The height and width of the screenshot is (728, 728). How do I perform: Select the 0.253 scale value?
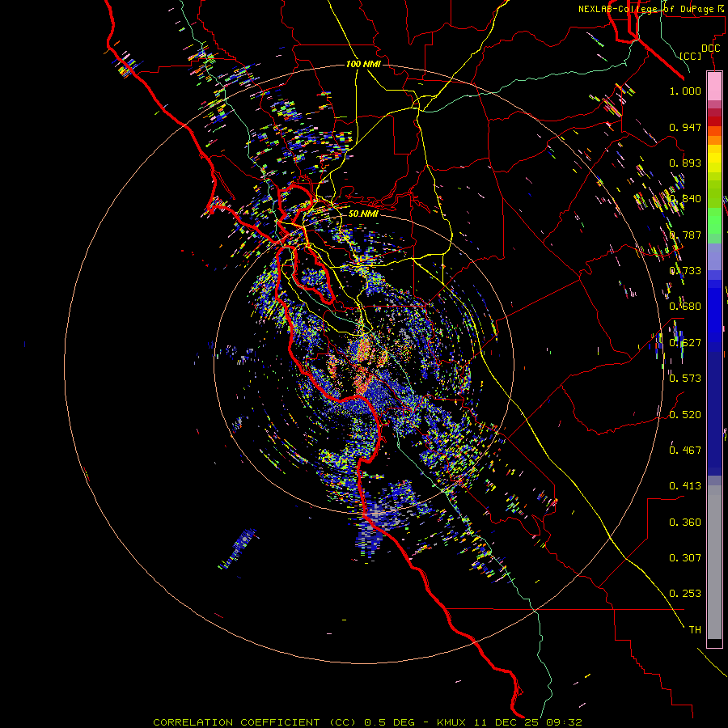pos(685,594)
